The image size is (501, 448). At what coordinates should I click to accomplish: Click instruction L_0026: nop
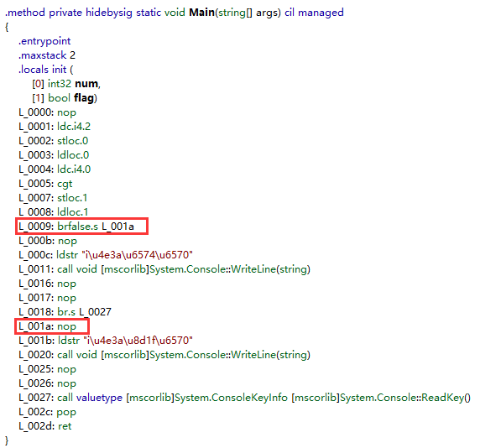tap(47, 383)
